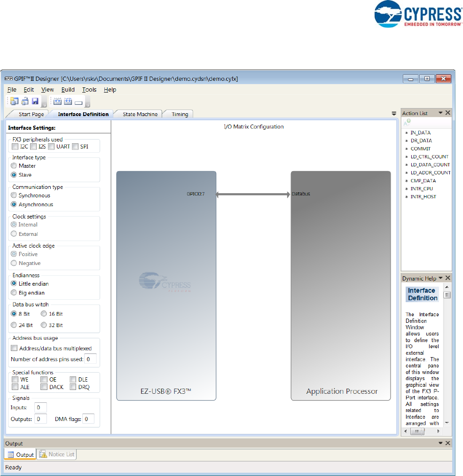Click Dynamic Help horizontal scroll right arrow
Image resolution: width=463 pixels, height=476 pixels.
(438, 431)
